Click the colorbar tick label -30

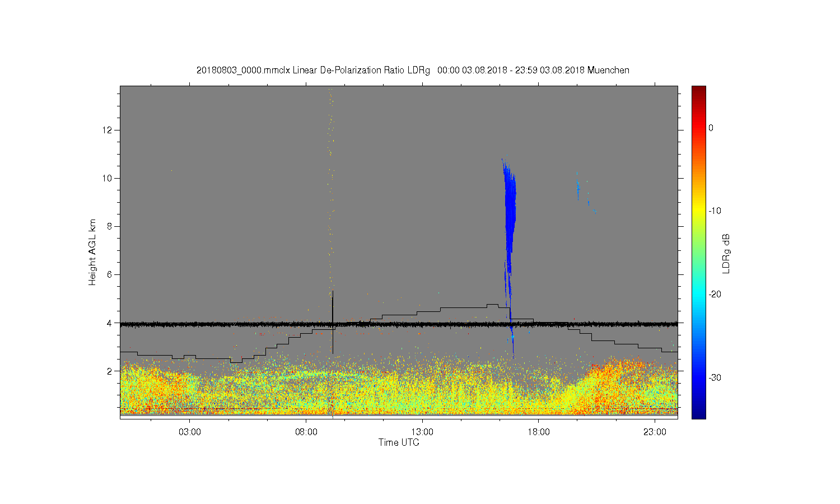(715, 377)
